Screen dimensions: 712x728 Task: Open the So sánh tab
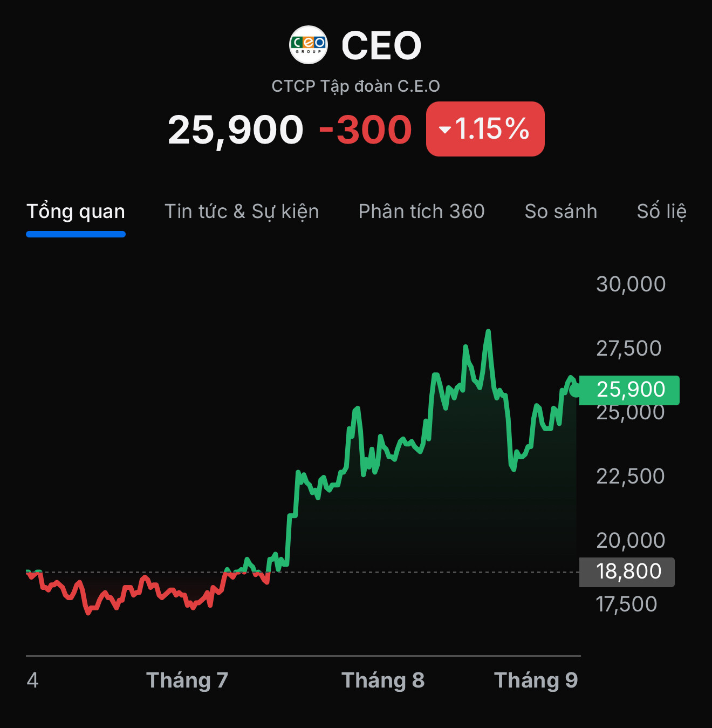tap(561, 212)
